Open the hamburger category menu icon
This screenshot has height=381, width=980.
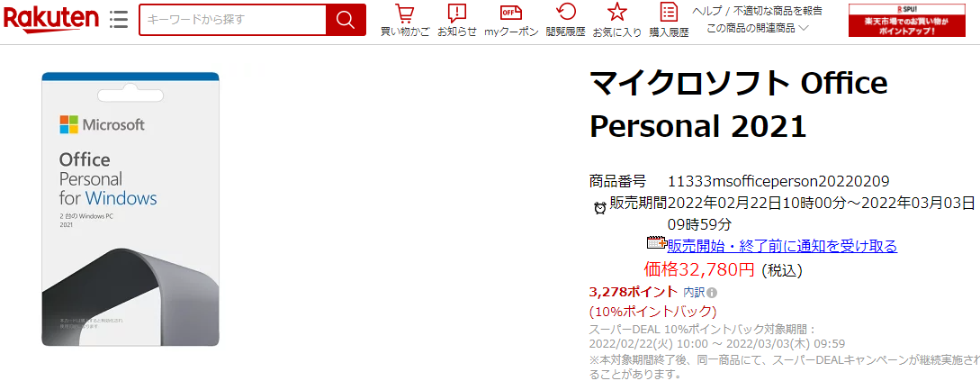[x=118, y=20]
